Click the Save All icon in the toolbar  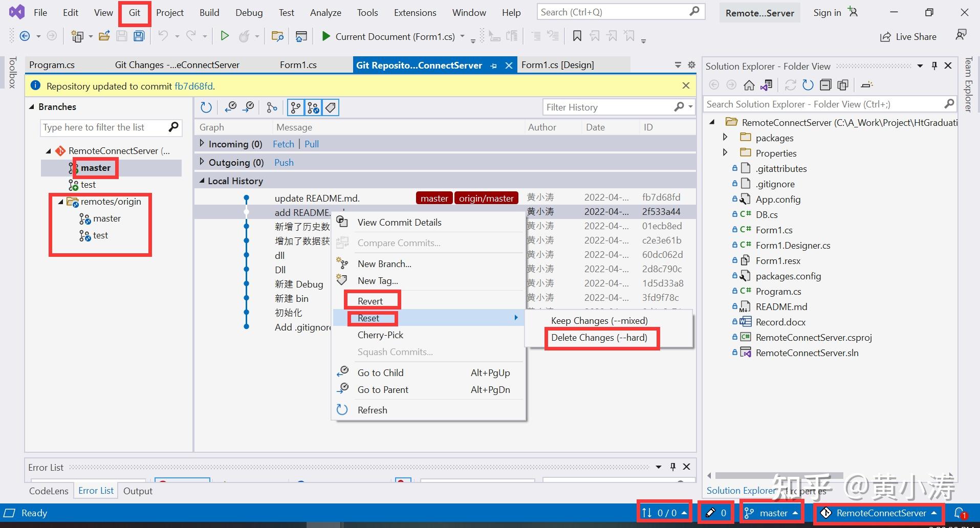139,36
